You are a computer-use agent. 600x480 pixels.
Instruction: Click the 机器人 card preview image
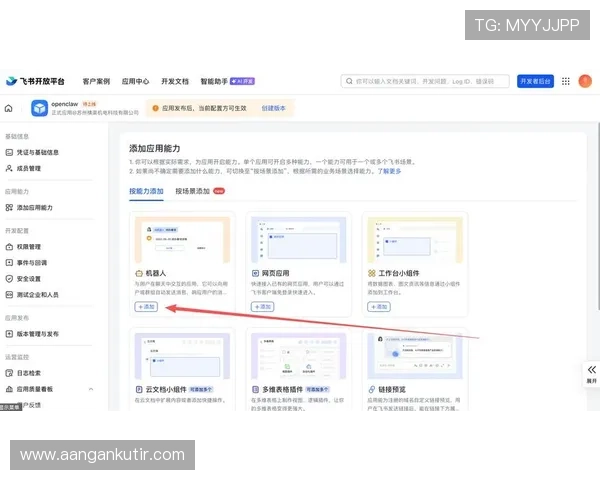(x=183, y=240)
